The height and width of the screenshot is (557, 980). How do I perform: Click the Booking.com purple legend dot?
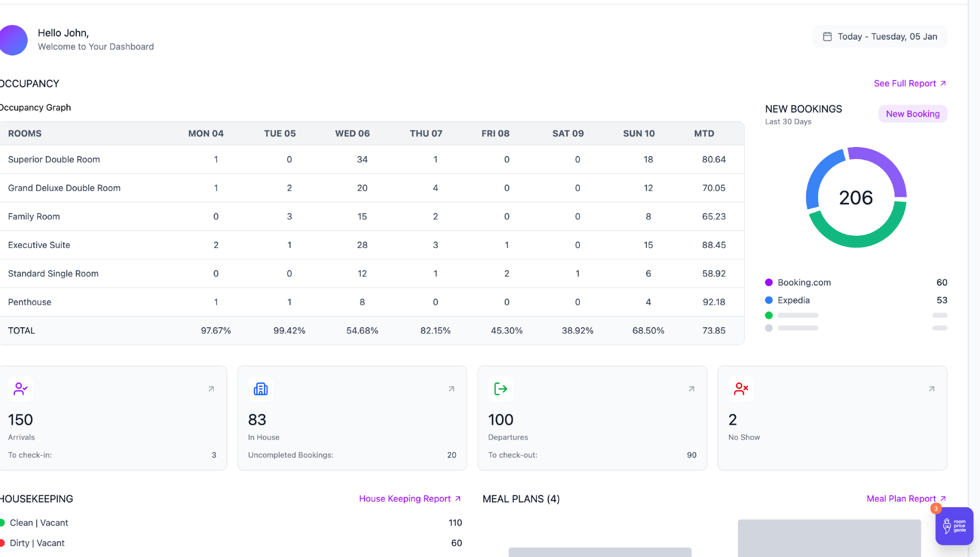(x=769, y=283)
